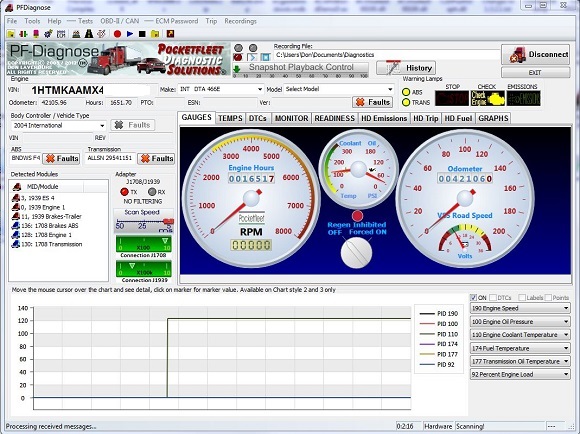
Task: Open the 177 Transmission Oil Temperature dropdown
Action: click(520, 361)
